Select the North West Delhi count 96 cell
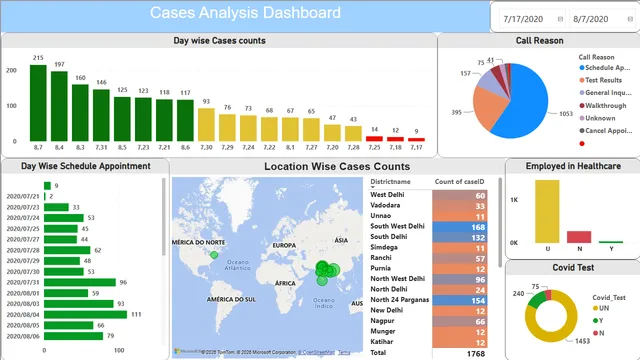The width and height of the screenshot is (640, 360). coord(460,279)
